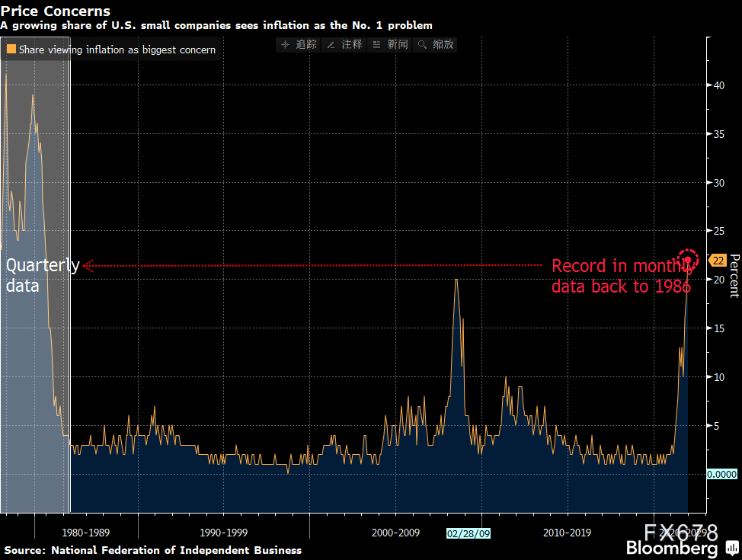Image resolution: width=742 pixels, height=560 pixels.
Task: Click the source line naming National Federation
Action: click(x=153, y=550)
